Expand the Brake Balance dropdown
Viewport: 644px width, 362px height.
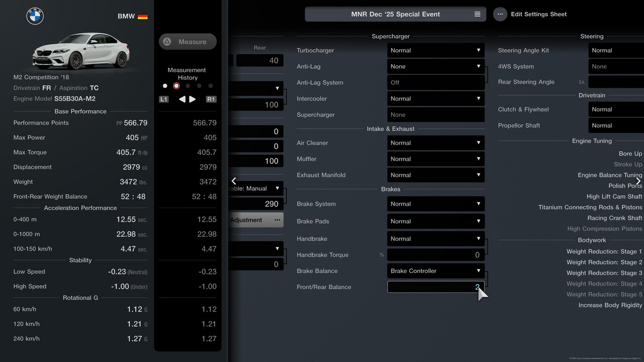tap(435, 271)
